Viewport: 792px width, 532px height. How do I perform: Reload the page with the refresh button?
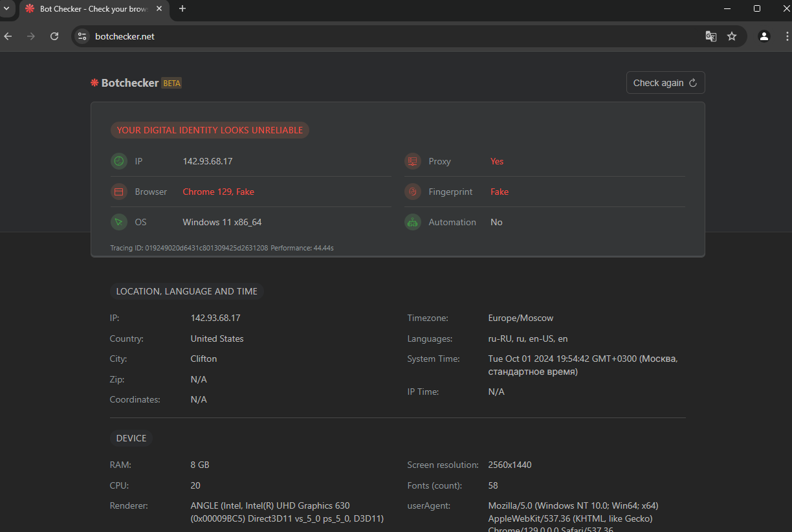[54, 36]
